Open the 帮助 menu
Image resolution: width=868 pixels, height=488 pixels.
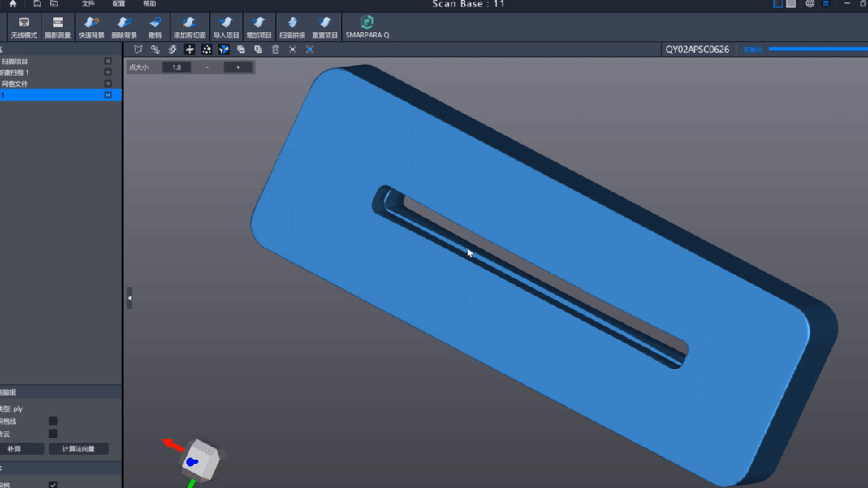(x=150, y=4)
